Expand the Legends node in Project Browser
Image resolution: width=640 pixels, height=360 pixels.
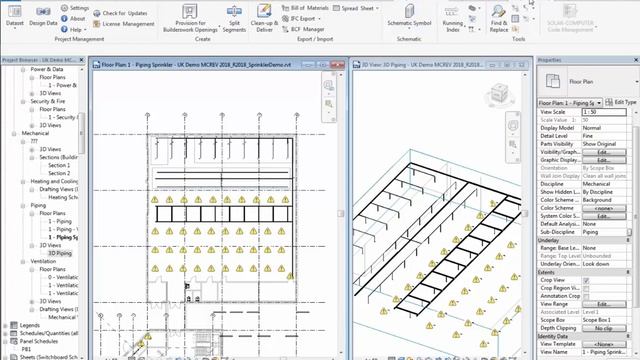(6, 326)
